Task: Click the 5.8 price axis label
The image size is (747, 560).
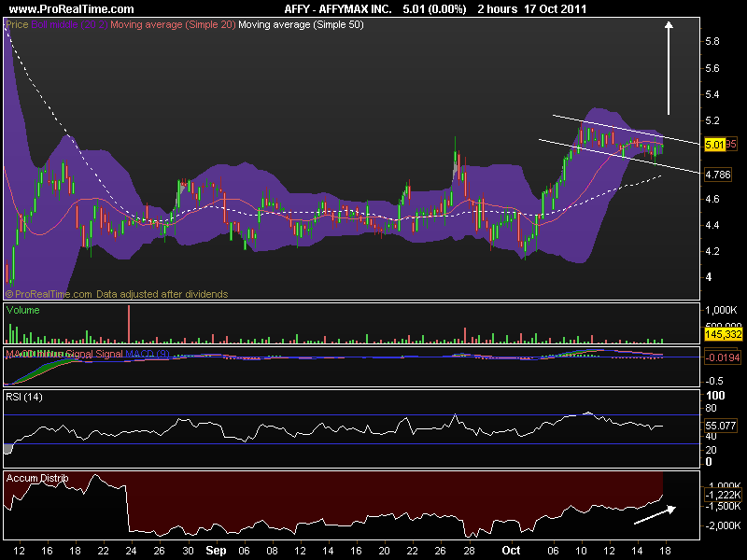Action: pyautogui.click(x=712, y=41)
